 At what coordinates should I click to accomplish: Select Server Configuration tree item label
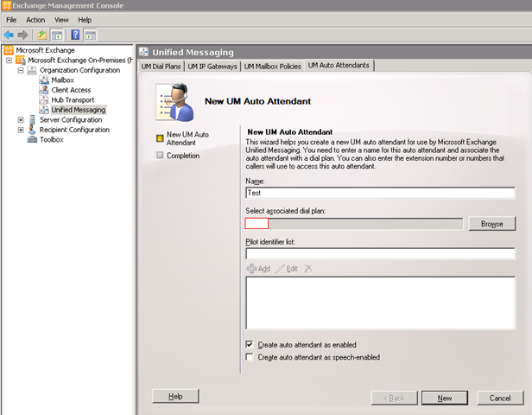coord(71,120)
